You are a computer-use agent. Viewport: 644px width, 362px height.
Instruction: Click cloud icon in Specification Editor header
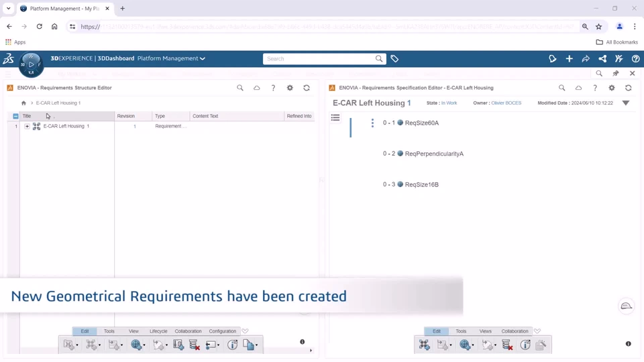point(578,88)
